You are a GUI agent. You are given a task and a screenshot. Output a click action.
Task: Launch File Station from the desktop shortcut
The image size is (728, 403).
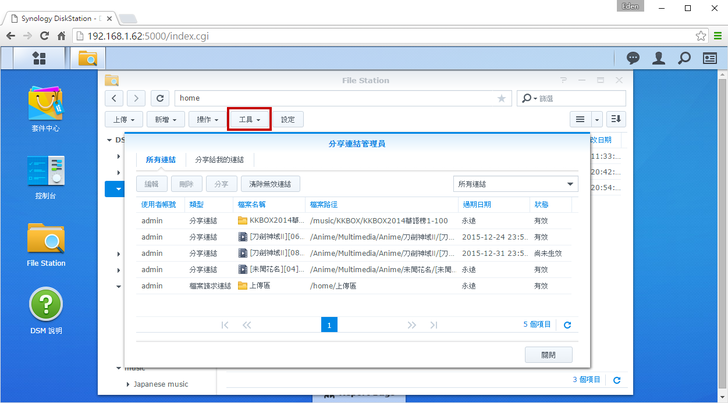(46, 243)
